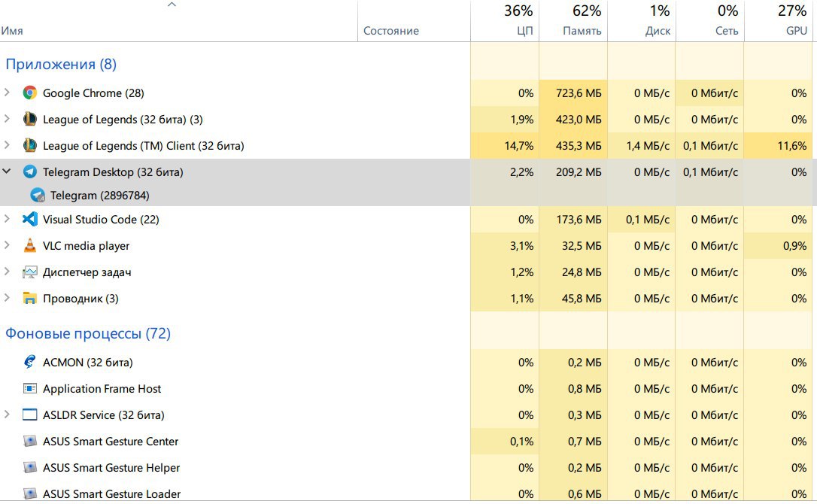
Task: Sort processes by GPU column
Action: [x=779, y=21]
